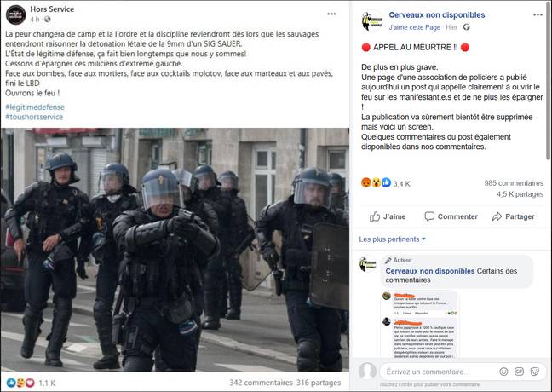Screen dimensions: 552x392
Task: Expand the Les plus pertinents sort dropdown
Action: click(x=393, y=239)
